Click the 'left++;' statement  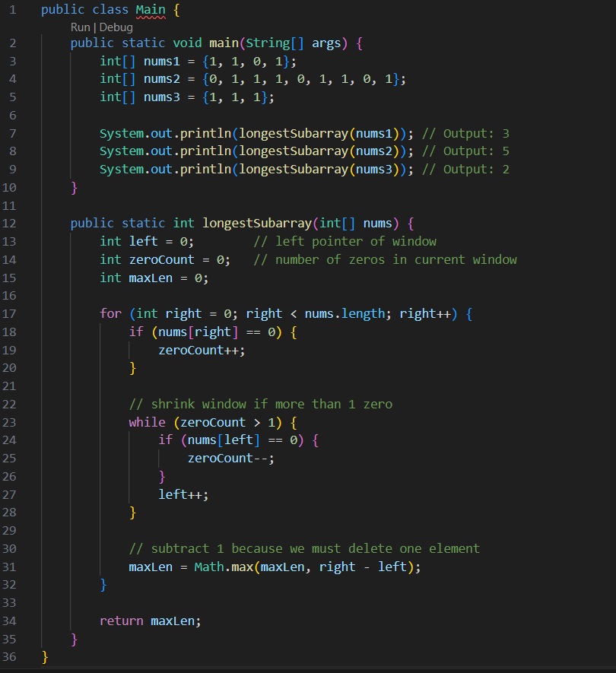coord(184,494)
